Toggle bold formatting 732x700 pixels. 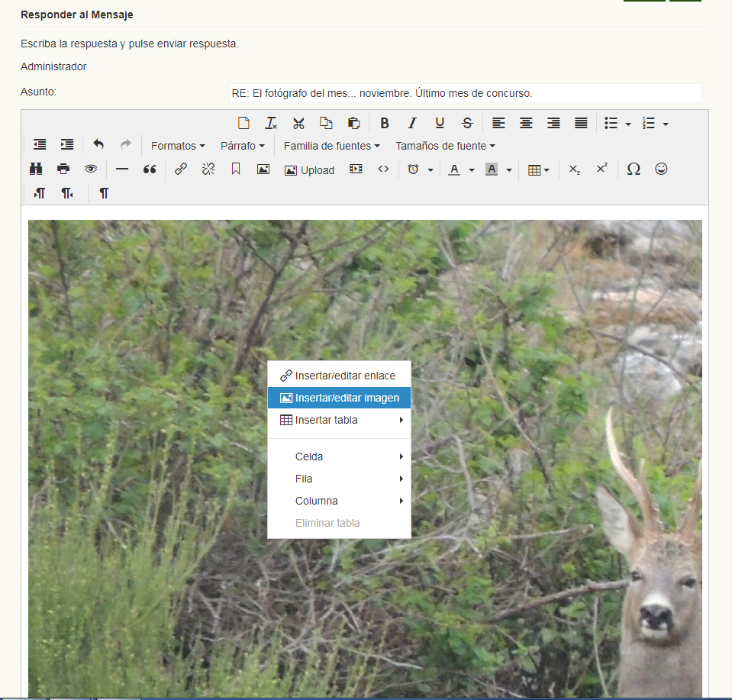385,123
